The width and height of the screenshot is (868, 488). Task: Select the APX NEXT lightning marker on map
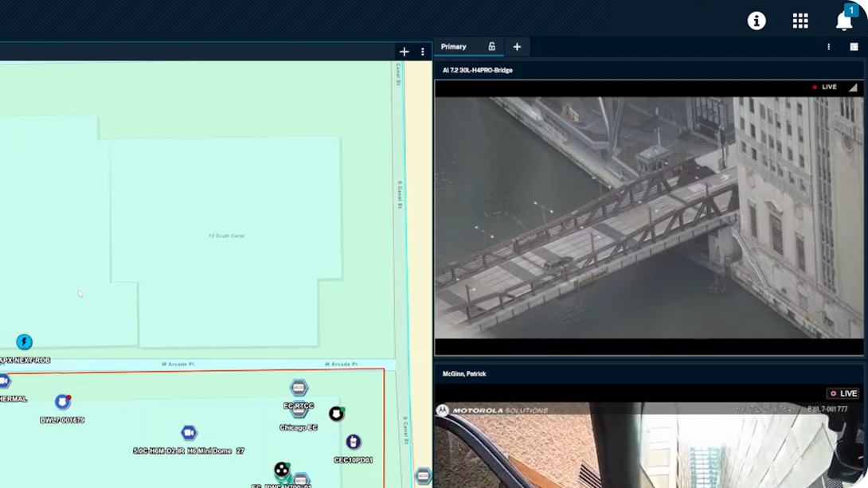(24, 342)
